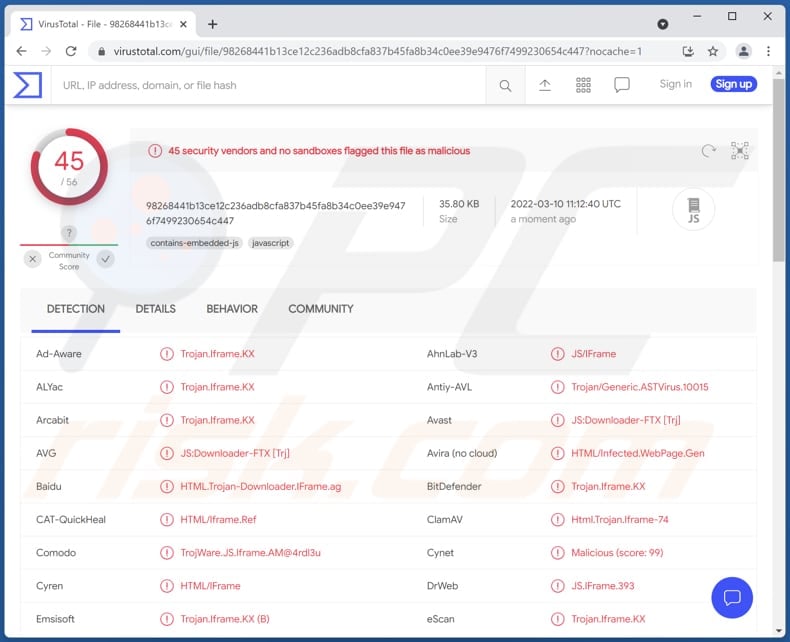
Task: Open the blue chat bubble button
Action: tap(732, 598)
